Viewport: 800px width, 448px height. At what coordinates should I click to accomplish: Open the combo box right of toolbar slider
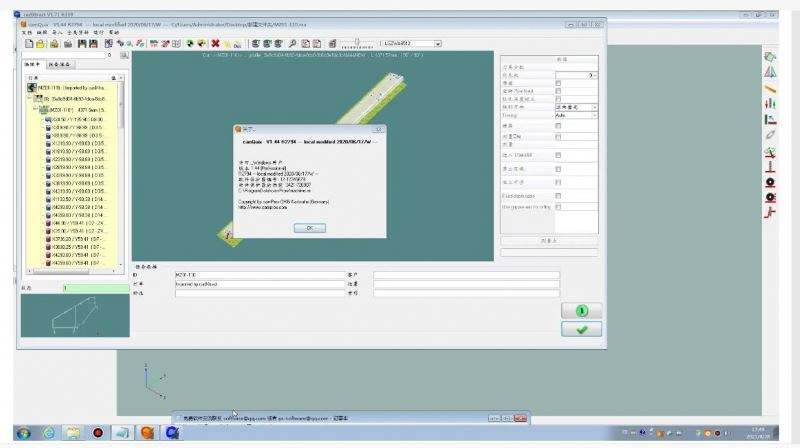(x=411, y=44)
